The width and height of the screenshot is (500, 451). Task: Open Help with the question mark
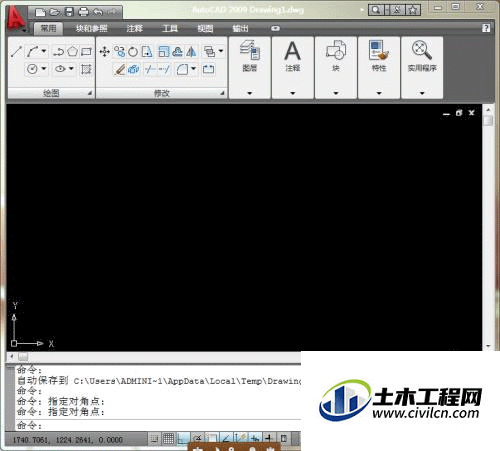tap(486, 28)
